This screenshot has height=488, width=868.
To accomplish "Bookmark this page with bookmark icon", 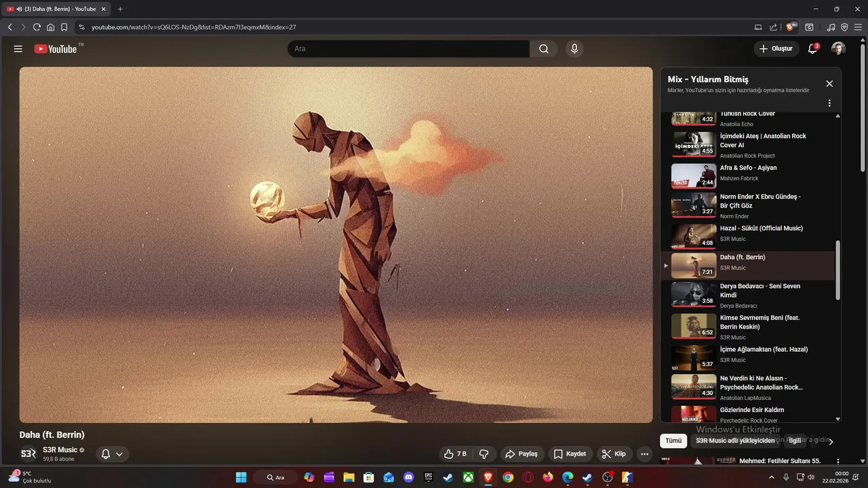I will (x=64, y=27).
